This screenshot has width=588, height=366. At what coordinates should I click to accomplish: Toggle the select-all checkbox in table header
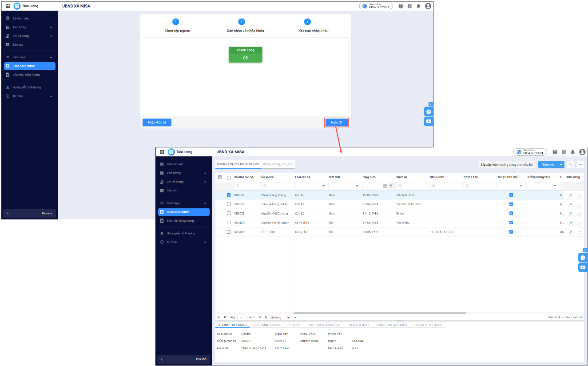[229, 177]
